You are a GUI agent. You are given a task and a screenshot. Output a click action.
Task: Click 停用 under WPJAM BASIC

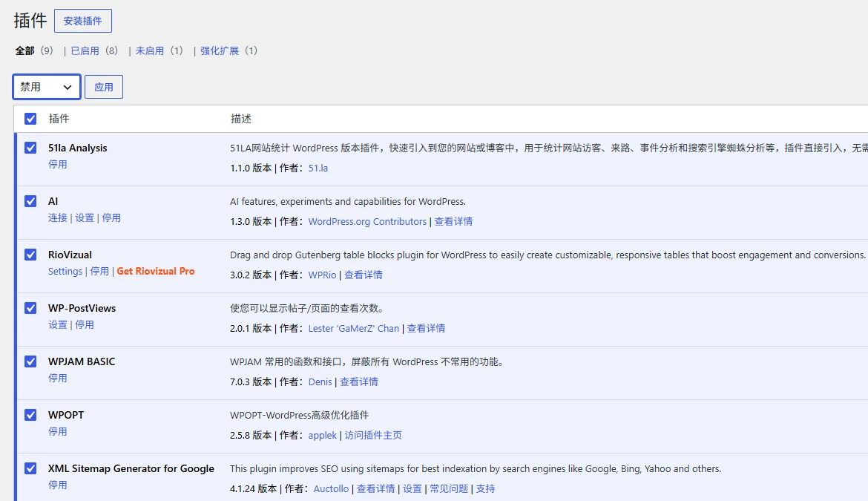tap(58, 378)
